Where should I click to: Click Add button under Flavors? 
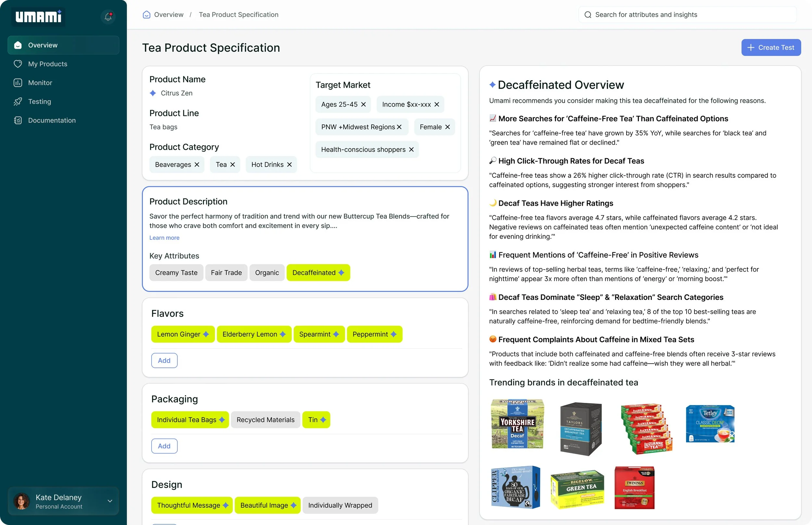164,360
